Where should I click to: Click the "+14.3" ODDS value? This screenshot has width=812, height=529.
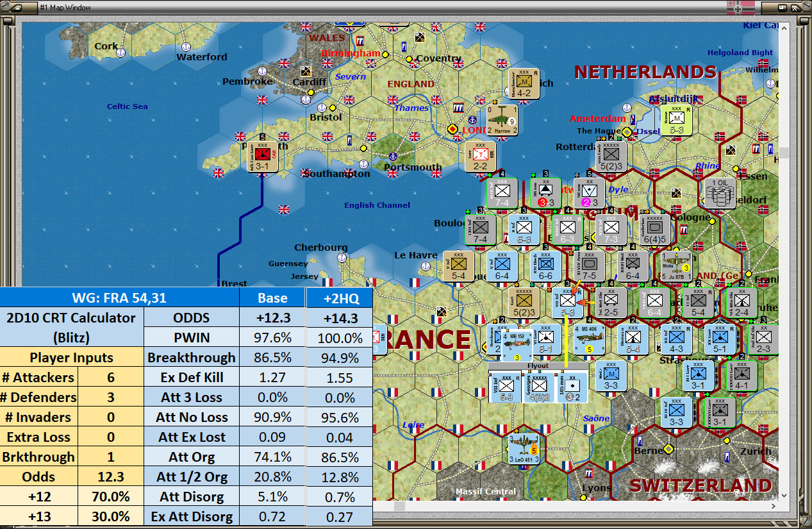[340, 318]
